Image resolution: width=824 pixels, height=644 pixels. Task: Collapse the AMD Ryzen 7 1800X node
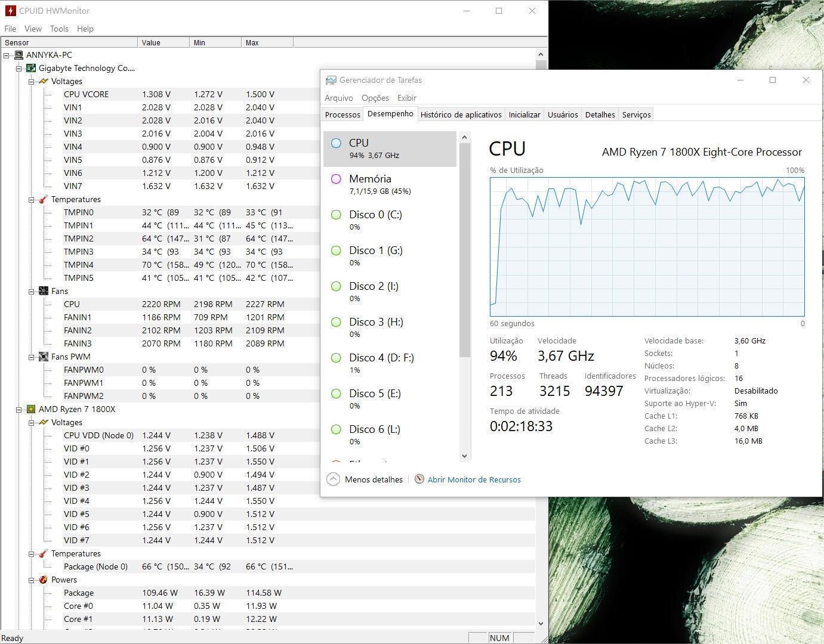(18, 409)
